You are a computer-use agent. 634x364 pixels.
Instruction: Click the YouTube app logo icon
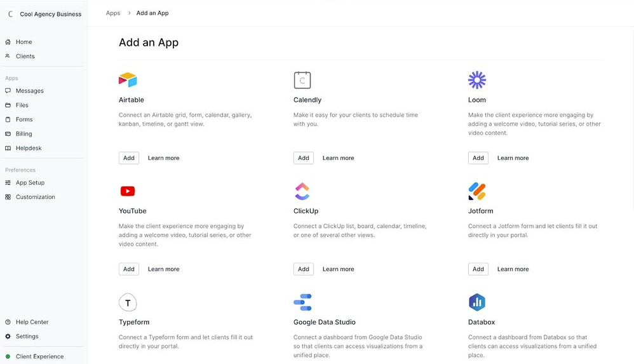tap(128, 191)
